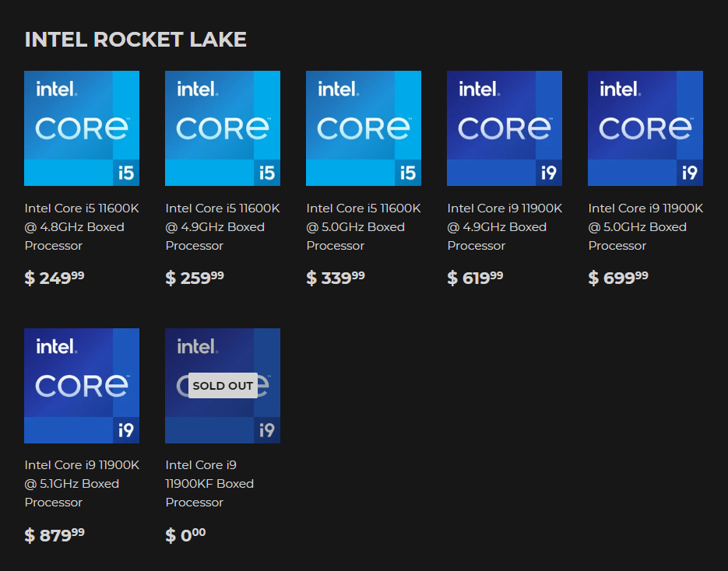The height and width of the screenshot is (571, 728).
Task: Follow the Intel Core i5 11600K @ 4.9GHz title
Action: point(223,226)
